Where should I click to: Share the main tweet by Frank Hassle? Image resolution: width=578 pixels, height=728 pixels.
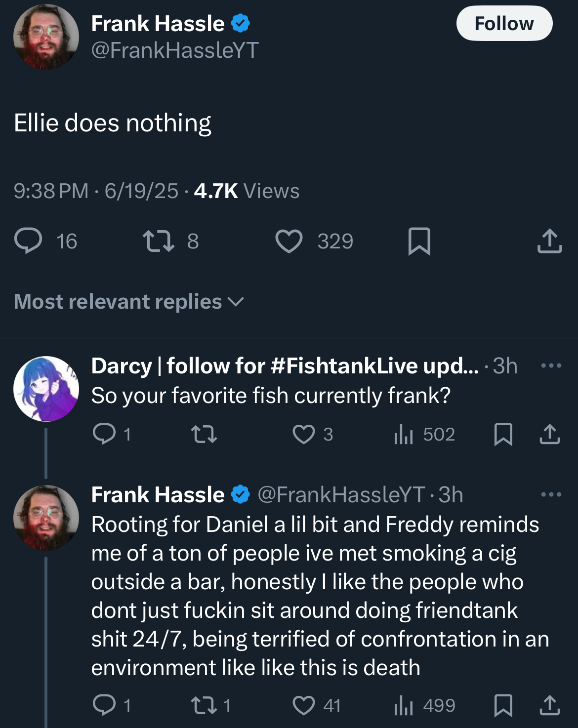pos(549,241)
